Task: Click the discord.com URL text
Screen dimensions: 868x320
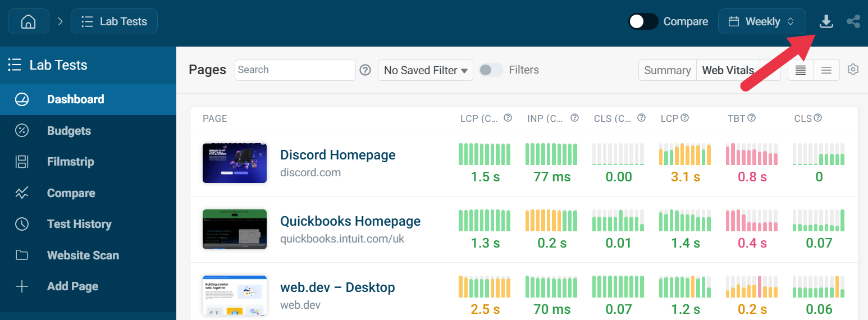Action: point(310,172)
